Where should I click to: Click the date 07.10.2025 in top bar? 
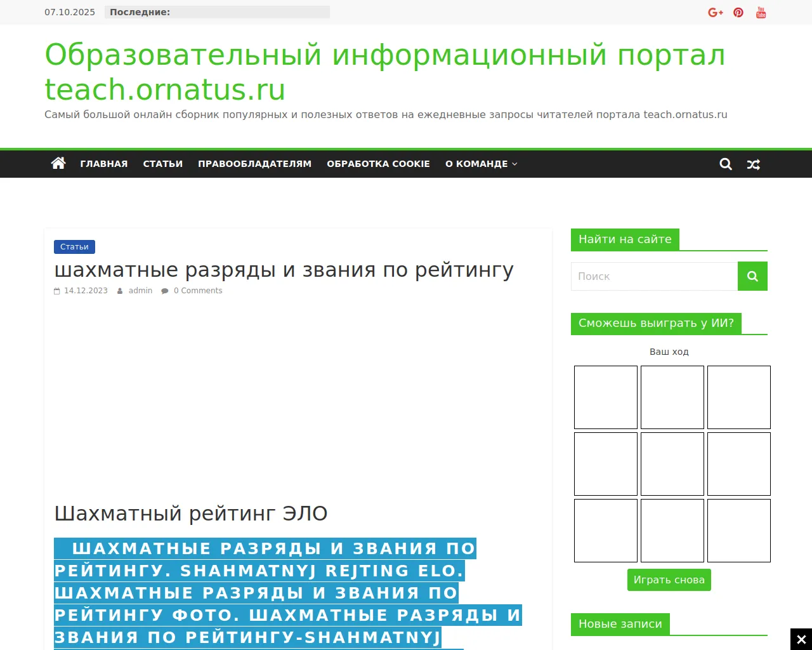(70, 12)
